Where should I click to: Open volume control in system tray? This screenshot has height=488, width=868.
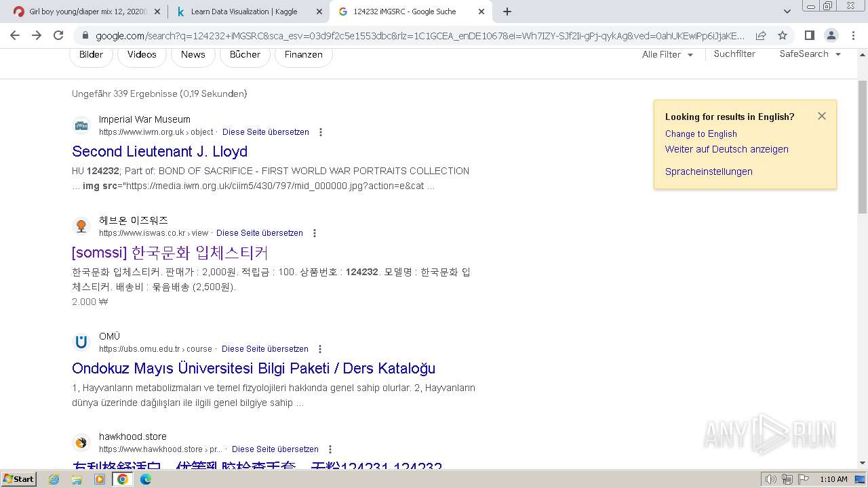point(770,479)
